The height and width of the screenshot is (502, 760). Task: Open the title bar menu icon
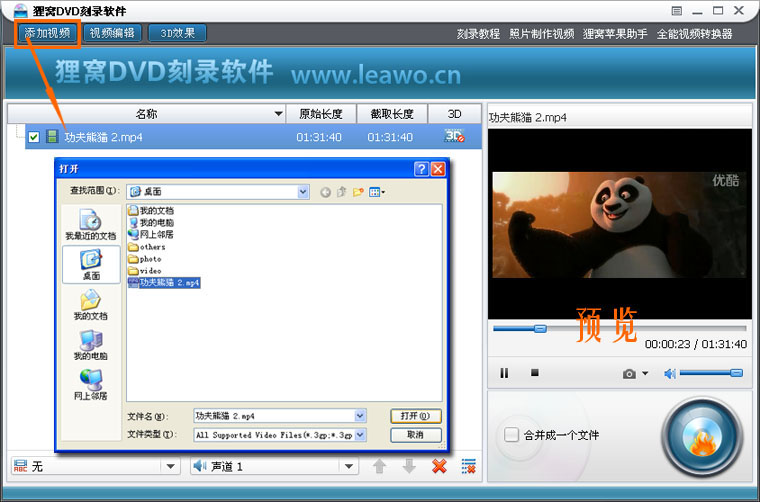(x=677, y=11)
